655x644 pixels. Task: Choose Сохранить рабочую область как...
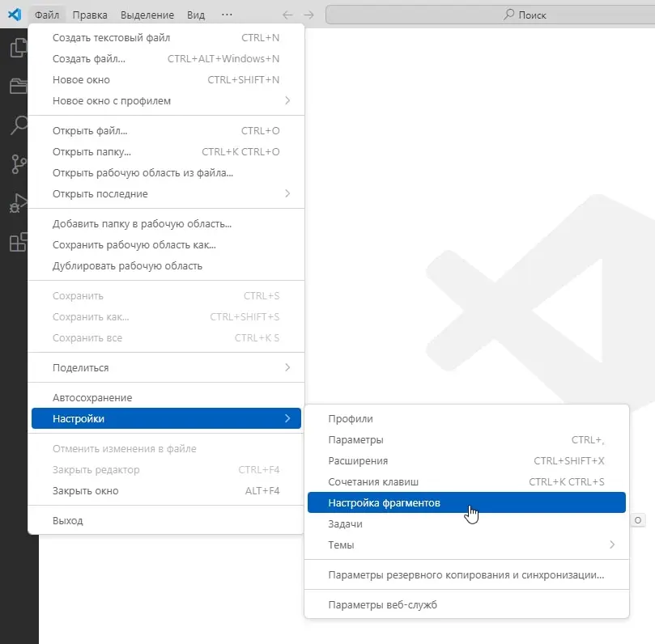click(x=166, y=245)
